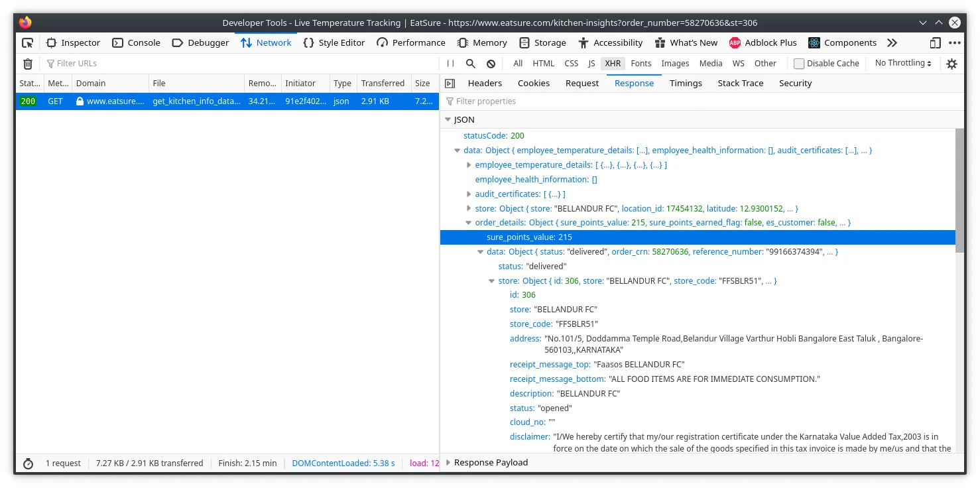Toggle the network details pane icon
The image size is (980, 488).
tap(450, 84)
